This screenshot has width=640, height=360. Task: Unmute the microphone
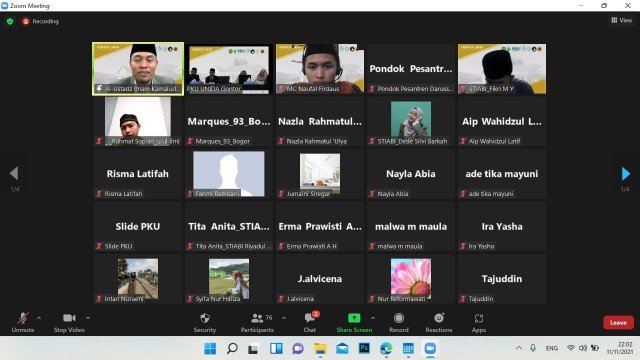point(23,322)
